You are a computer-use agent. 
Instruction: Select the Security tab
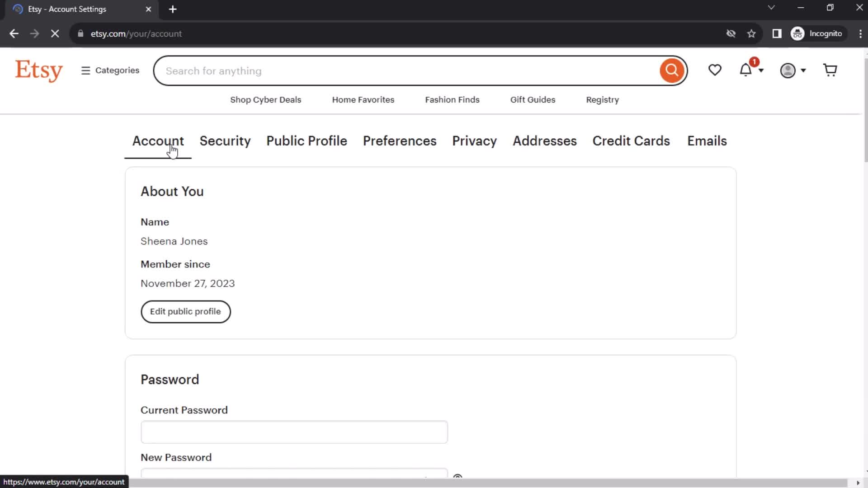point(225,141)
